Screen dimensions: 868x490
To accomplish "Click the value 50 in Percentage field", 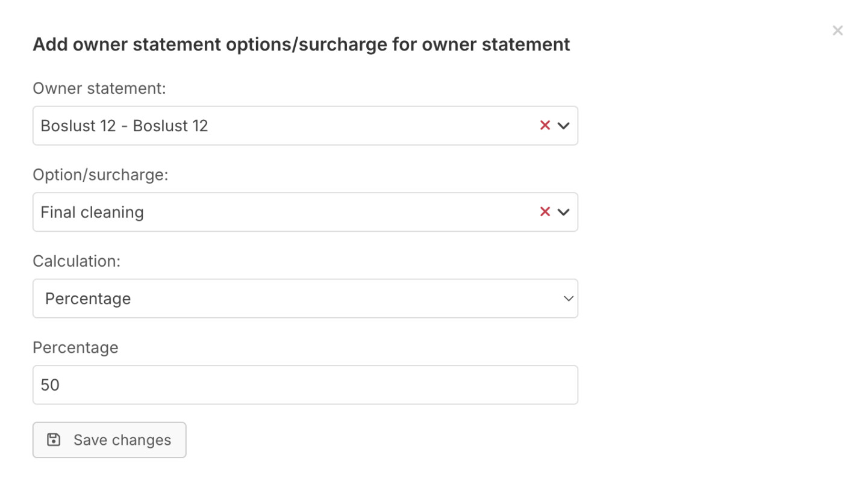I will tap(50, 385).
